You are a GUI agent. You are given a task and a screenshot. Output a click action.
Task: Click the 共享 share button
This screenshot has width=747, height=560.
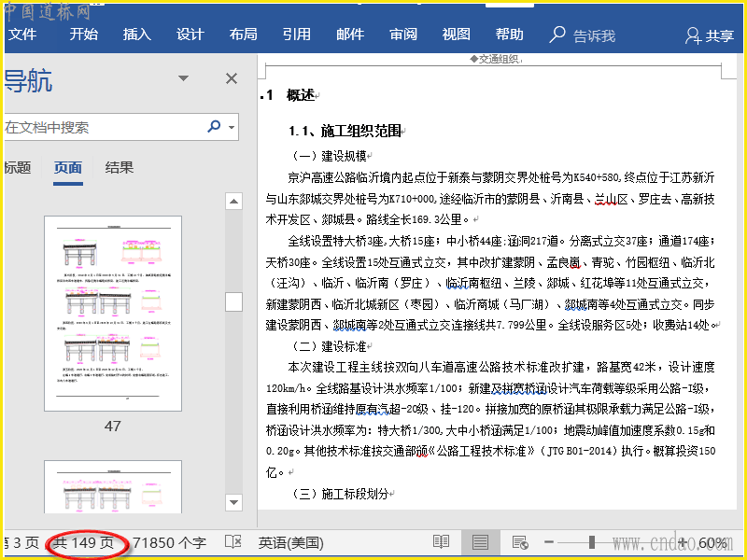click(x=710, y=35)
